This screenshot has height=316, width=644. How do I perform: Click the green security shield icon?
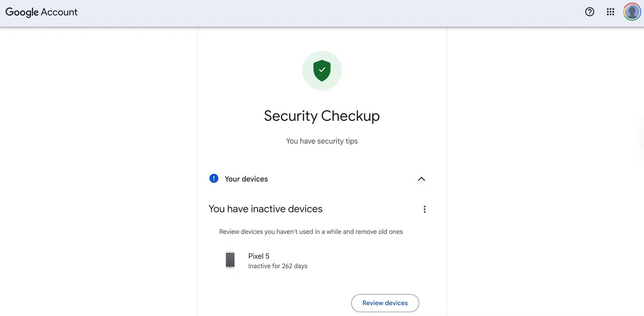pos(322,70)
